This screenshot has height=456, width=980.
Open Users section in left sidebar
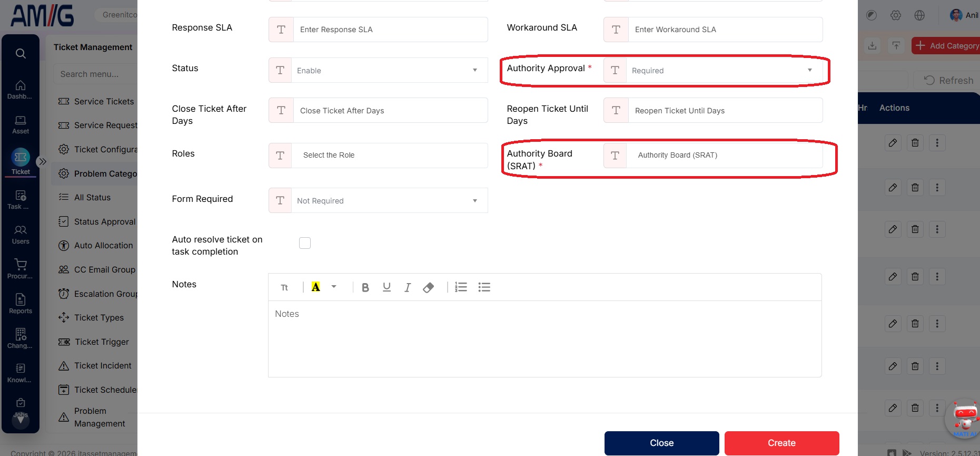[x=21, y=235]
